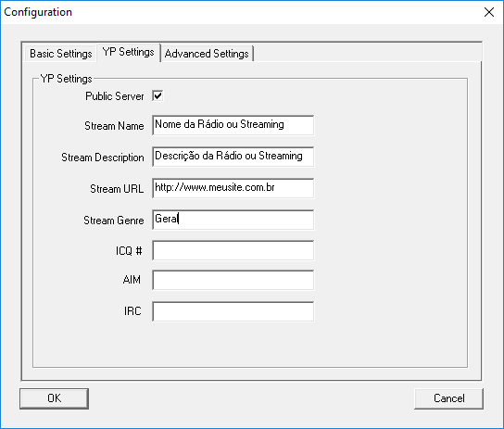The image size is (504, 429).
Task: Click the YP Settings group box heading
Action: (66, 79)
